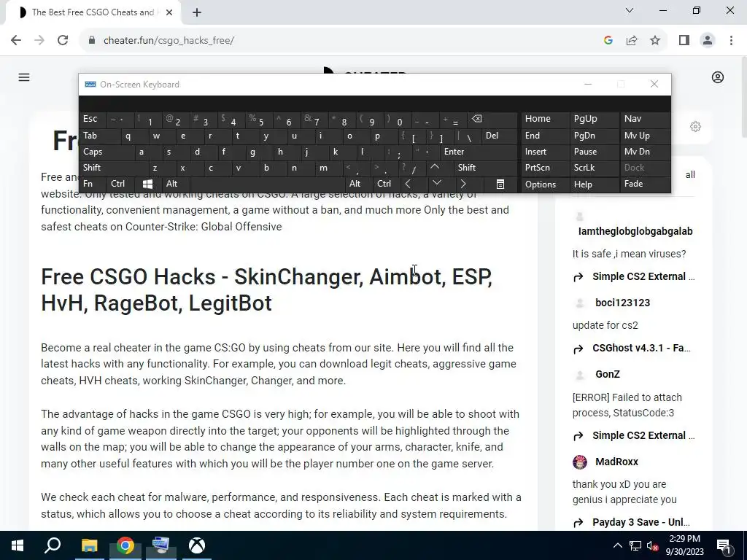Toggle ScrLk on the On-Screen Keyboard

click(595, 168)
